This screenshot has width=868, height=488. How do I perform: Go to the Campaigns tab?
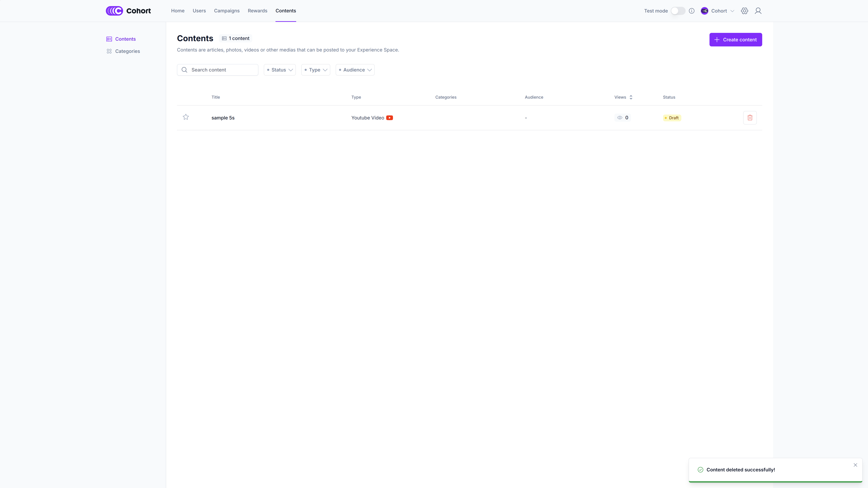pos(226,11)
